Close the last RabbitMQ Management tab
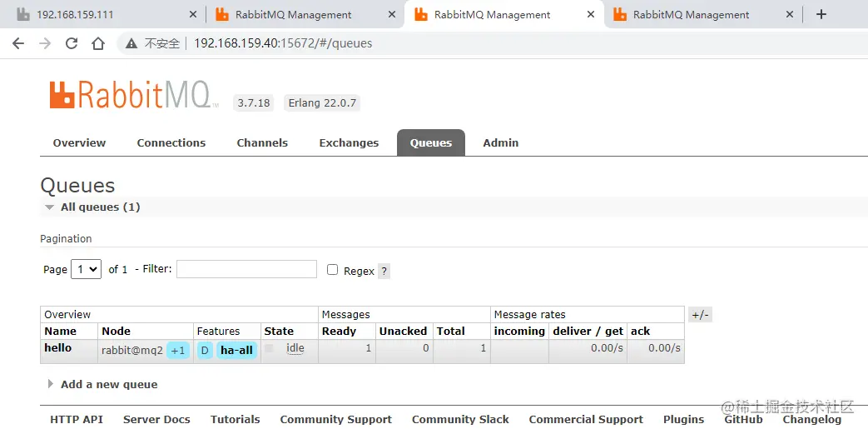Screen dimensions: 868x429 (790, 15)
